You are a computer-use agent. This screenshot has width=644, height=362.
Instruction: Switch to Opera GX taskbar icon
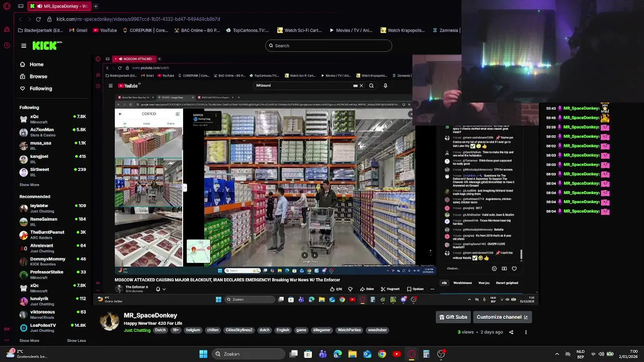412,354
